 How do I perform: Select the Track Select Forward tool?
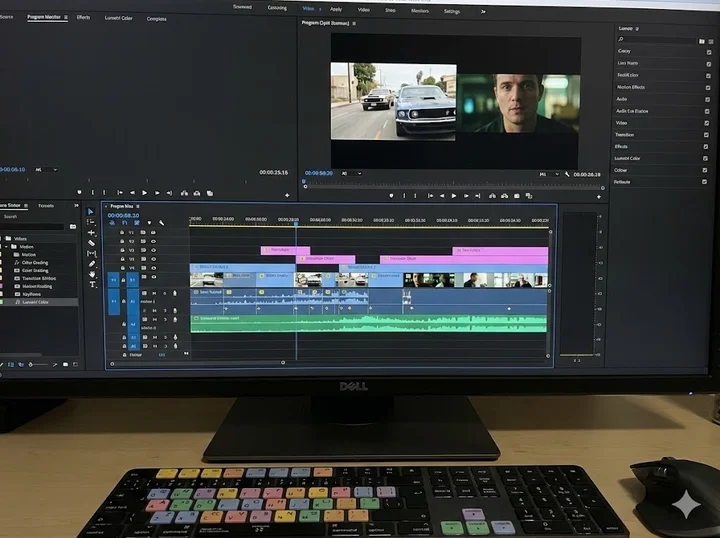point(91,222)
